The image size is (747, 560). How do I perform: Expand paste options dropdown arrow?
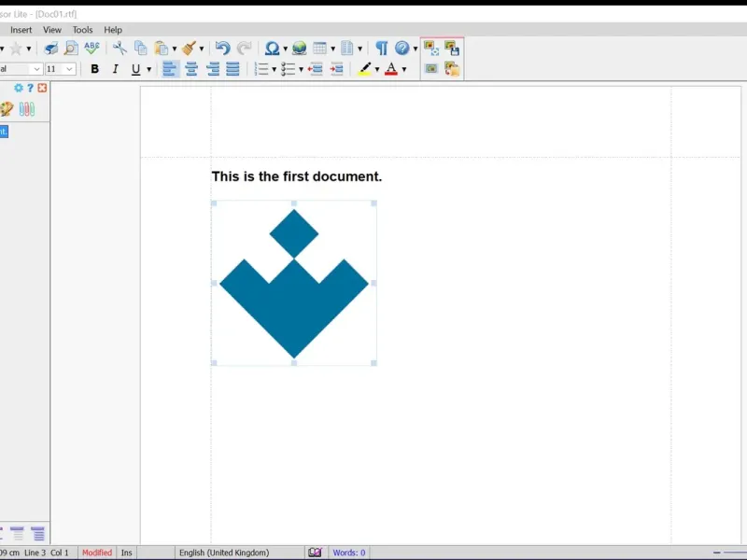pos(175,49)
